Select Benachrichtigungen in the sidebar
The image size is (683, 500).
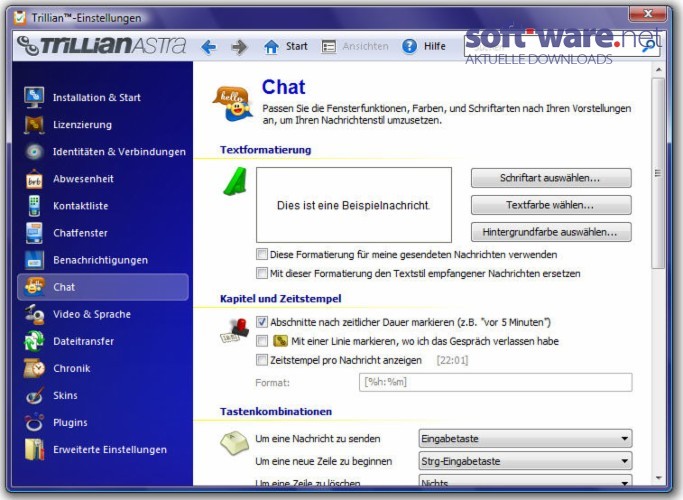[101, 260]
